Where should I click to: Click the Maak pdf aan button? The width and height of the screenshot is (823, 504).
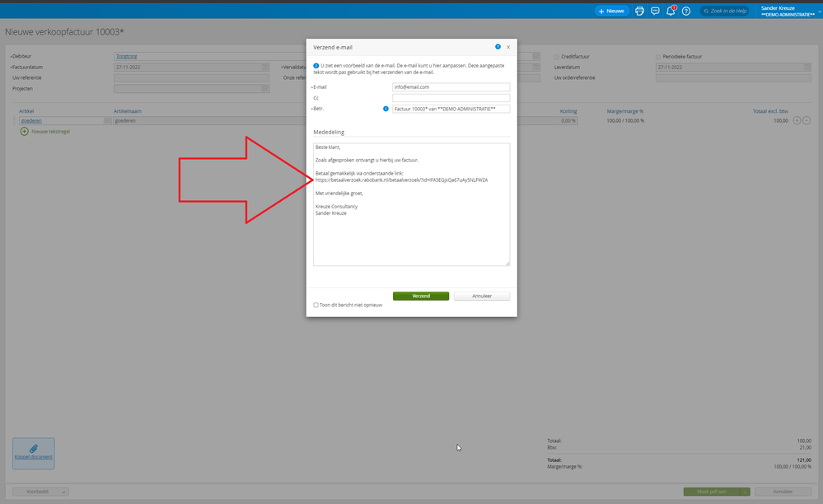pos(713,492)
